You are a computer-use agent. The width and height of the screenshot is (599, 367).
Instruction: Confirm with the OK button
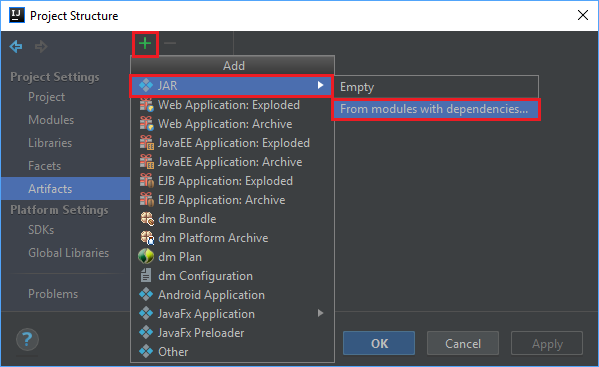point(379,343)
